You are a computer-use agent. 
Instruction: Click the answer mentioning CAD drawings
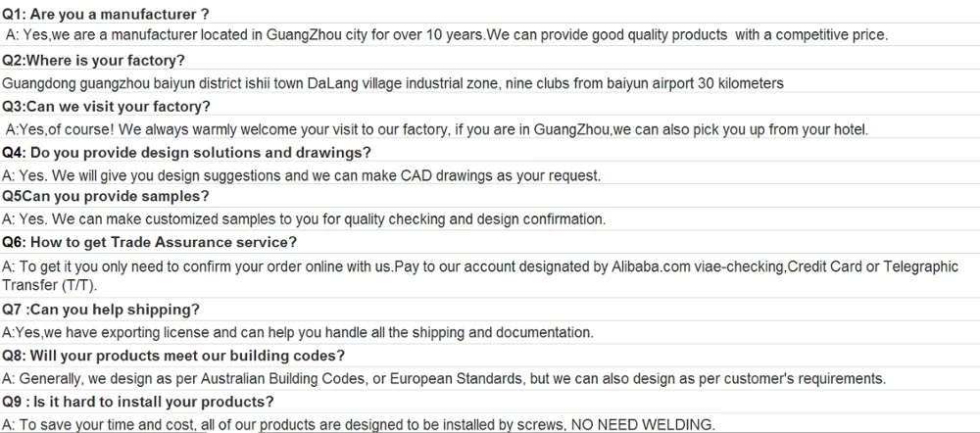[300, 175]
